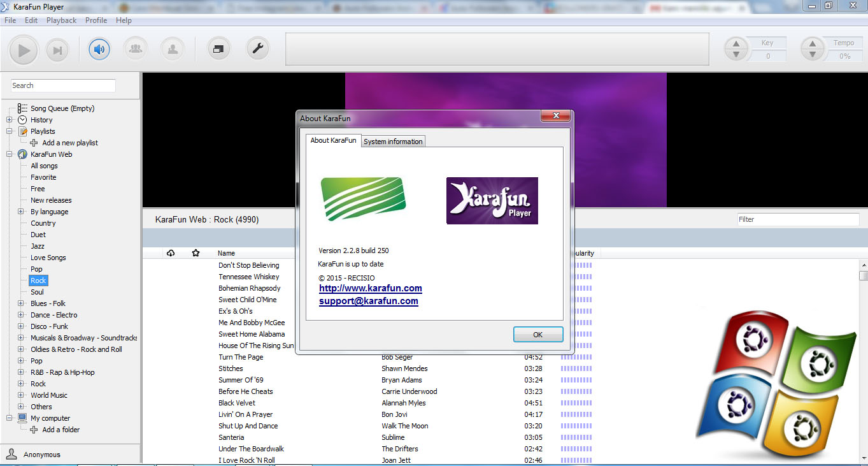Open the dual display window icon
Viewport: 868px width, 466px height.
tap(219, 48)
